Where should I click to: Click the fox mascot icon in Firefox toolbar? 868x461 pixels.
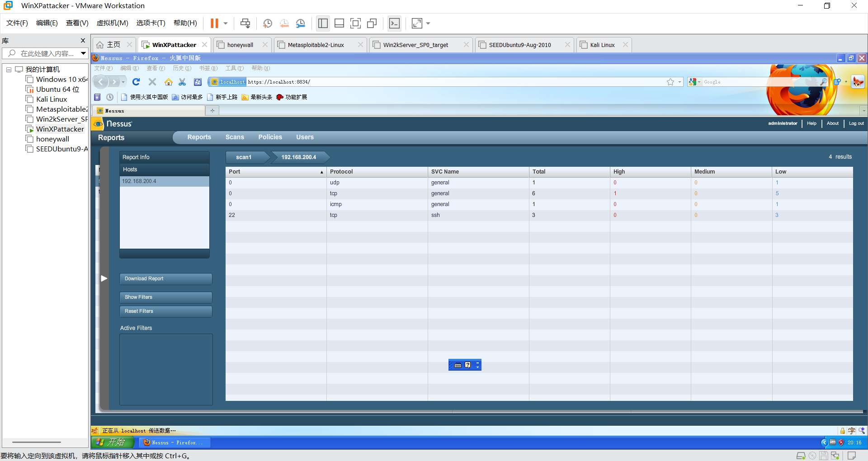click(858, 82)
